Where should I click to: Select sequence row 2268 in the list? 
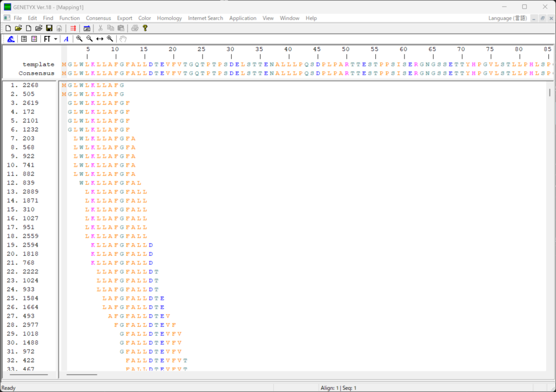click(x=30, y=85)
